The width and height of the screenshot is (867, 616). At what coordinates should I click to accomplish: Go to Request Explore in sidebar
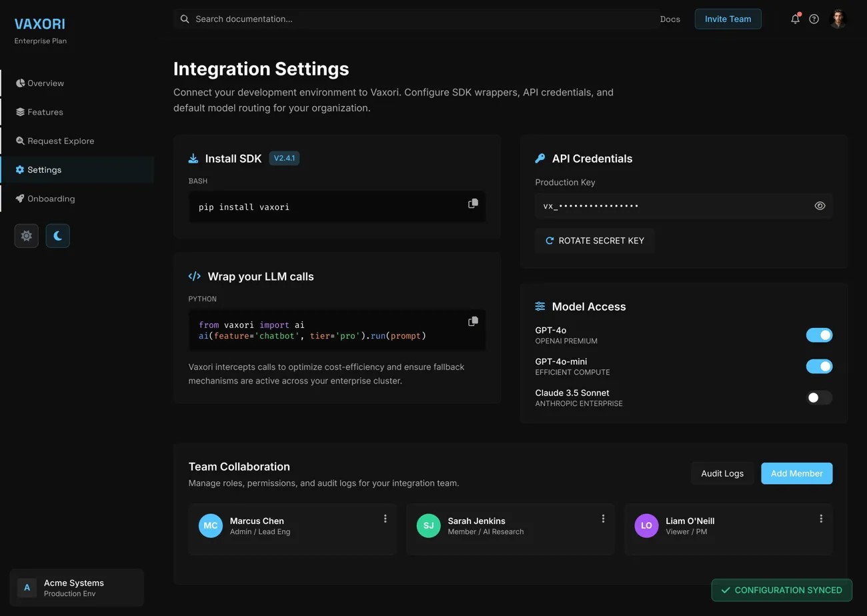pos(61,141)
